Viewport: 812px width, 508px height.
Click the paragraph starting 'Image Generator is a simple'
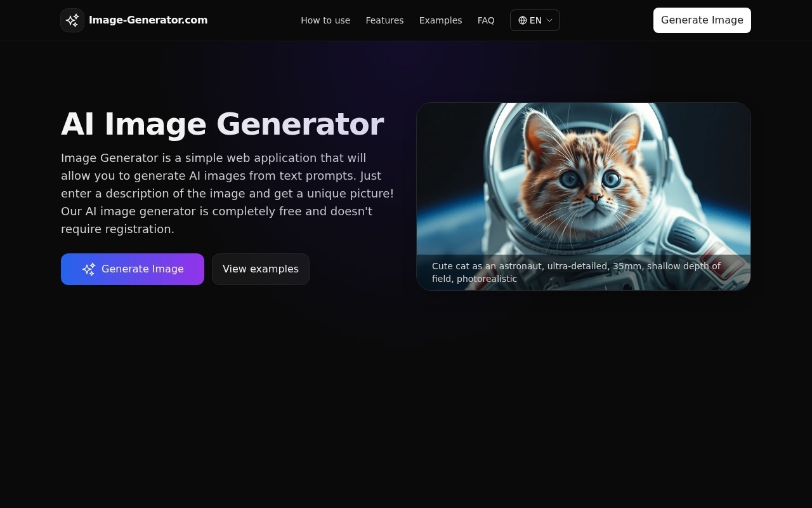click(x=228, y=194)
